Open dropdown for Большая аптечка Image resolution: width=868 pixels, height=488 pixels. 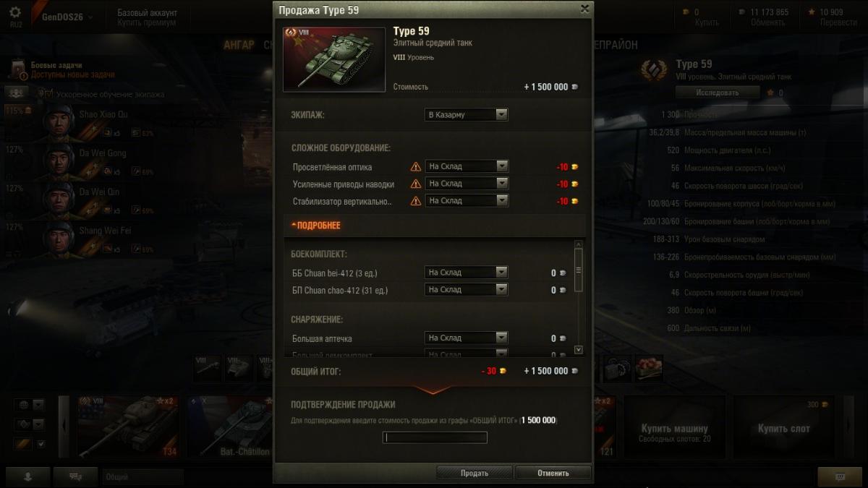pyautogui.click(x=466, y=338)
